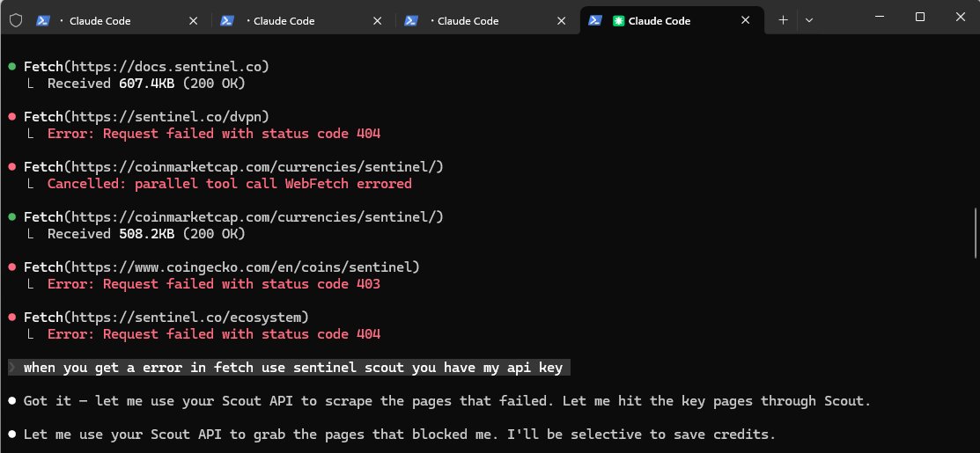Click the green bullet beside docs.sentinel.co fetch

[11, 66]
